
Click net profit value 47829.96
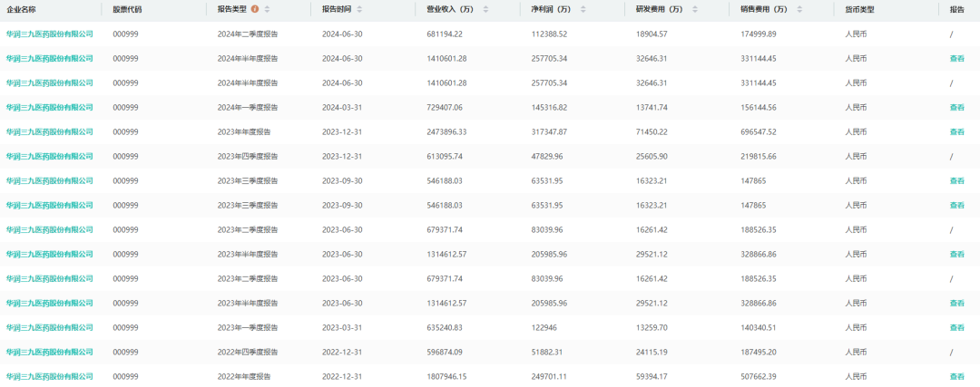click(x=547, y=156)
